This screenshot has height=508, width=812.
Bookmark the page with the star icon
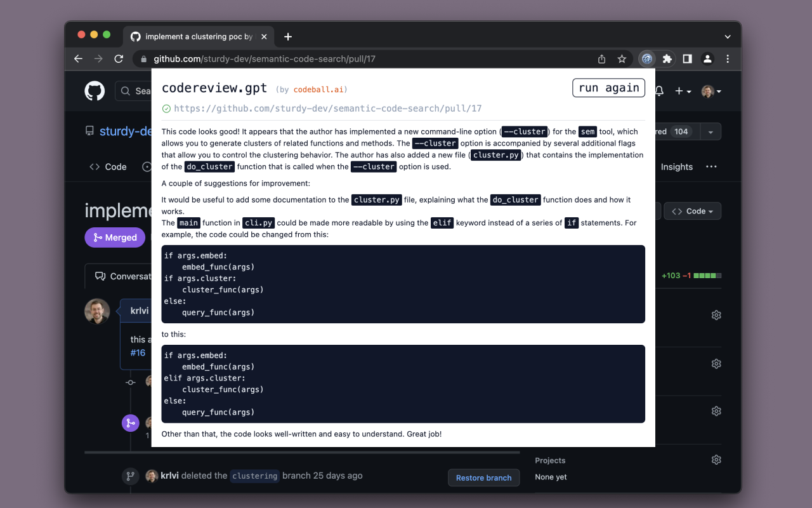pos(621,58)
